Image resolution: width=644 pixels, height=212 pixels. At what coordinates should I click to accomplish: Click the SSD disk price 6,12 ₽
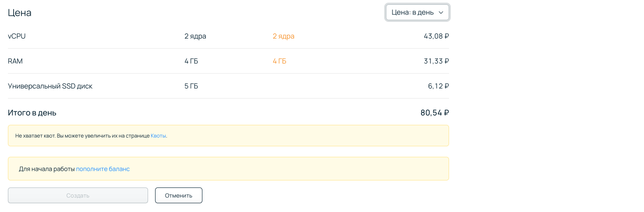(x=438, y=86)
